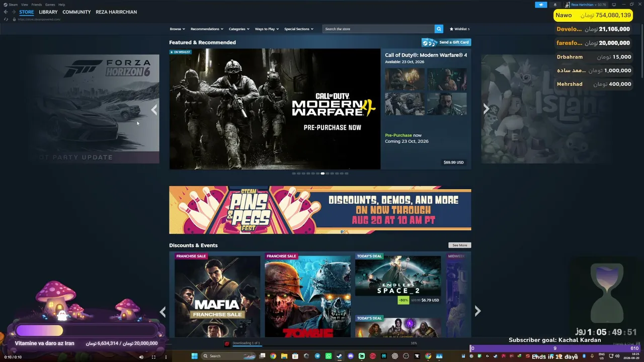Click See More in Discounts & Events

pyautogui.click(x=459, y=245)
